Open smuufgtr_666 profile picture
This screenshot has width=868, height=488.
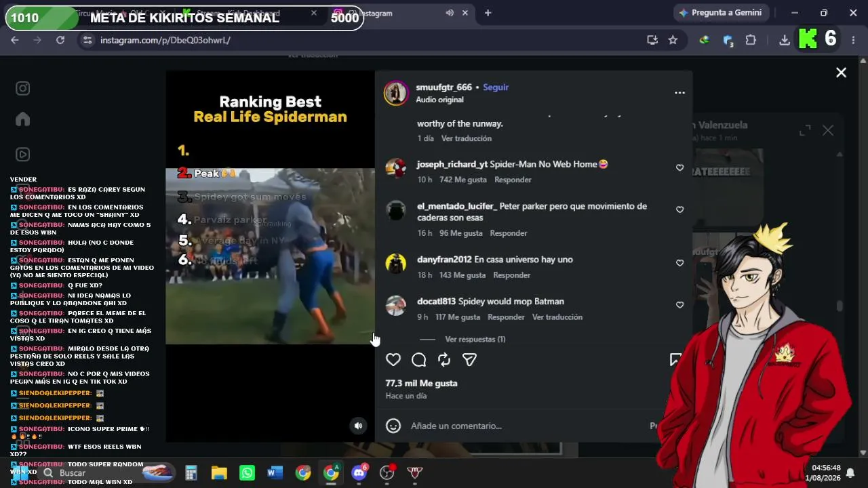tap(396, 93)
